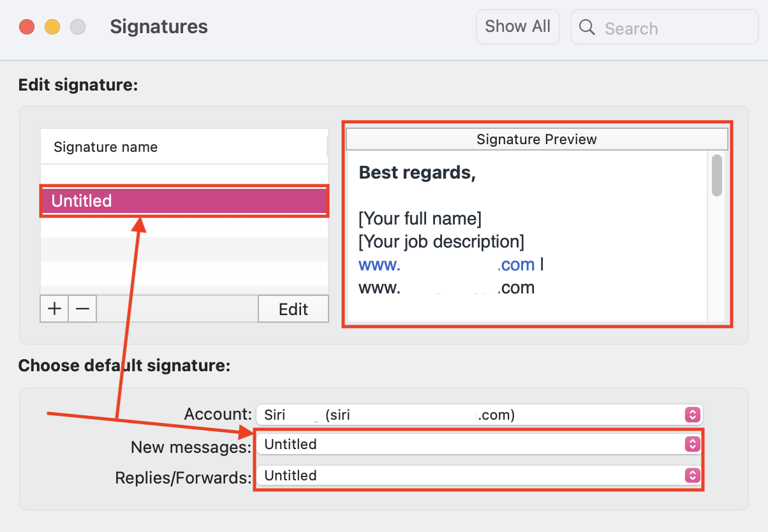Open the first www link in preview

[447, 264]
